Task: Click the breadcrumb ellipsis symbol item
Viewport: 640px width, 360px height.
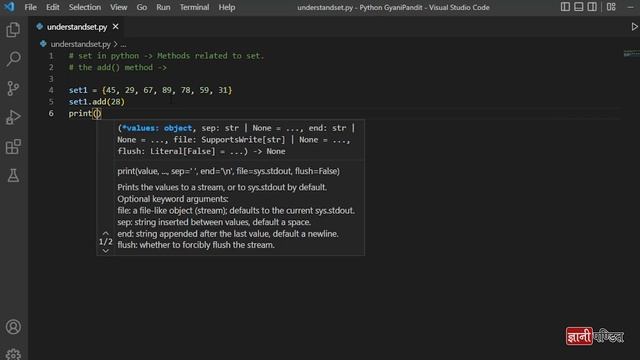Action: pyautogui.click(x=123, y=44)
